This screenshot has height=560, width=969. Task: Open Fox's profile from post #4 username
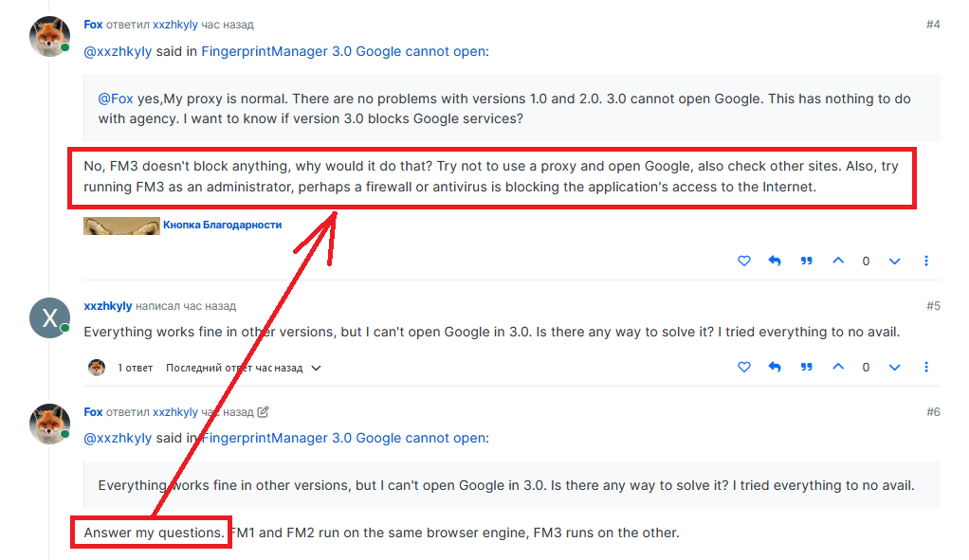[93, 25]
